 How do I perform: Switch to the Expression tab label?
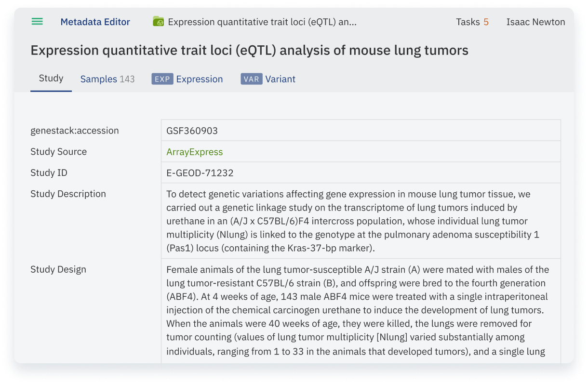(x=199, y=79)
